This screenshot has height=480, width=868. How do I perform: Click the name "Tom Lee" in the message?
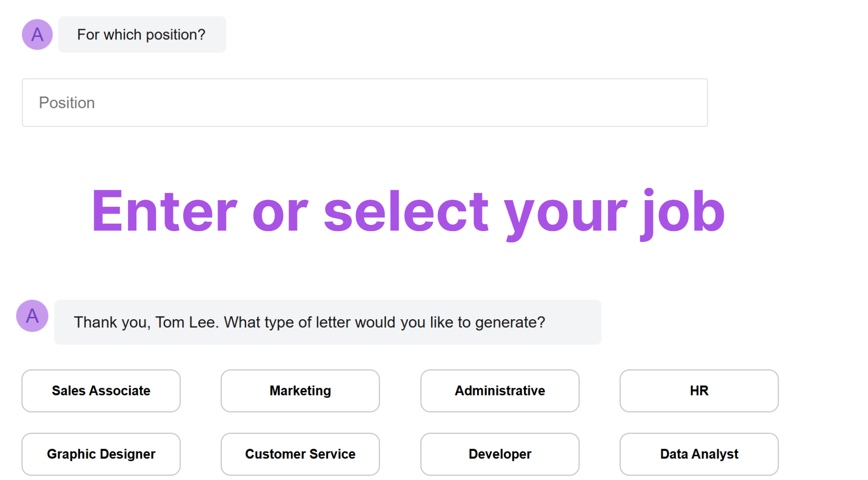tap(186, 322)
